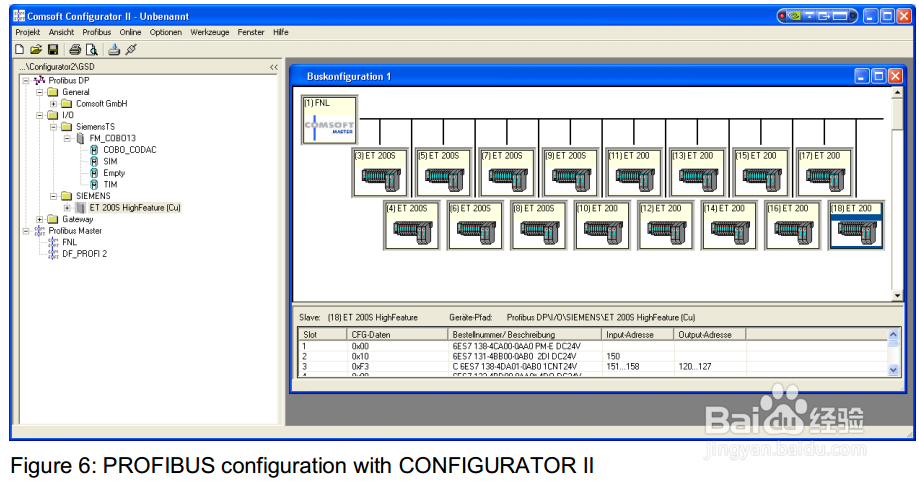Select DF_PROFI 2 master entry

tap(84, 254)
